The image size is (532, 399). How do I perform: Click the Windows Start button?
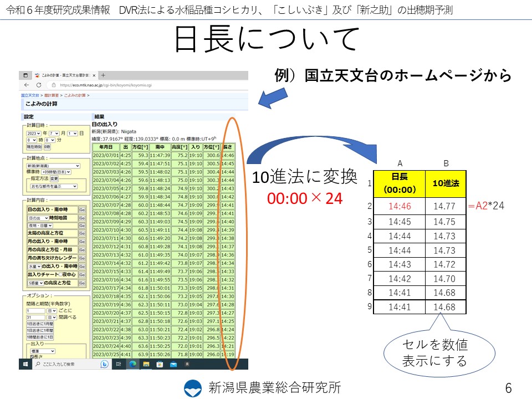pos(25,364)
